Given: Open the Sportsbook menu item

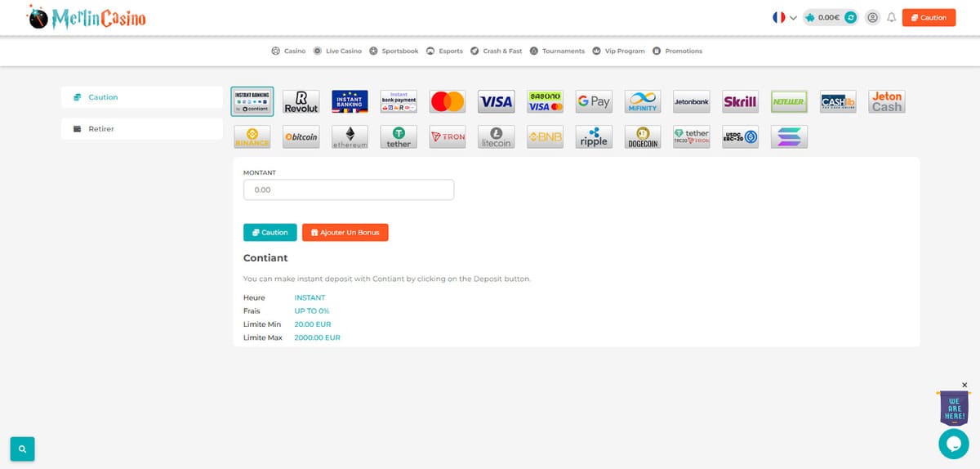Looking at the screenshot, I should pyautogui.click(x=394, y=51).
